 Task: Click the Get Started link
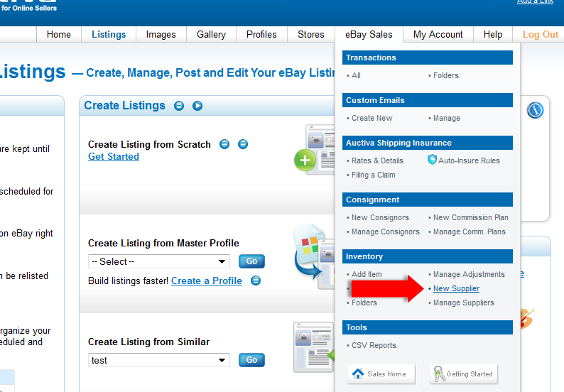(114, 157)
